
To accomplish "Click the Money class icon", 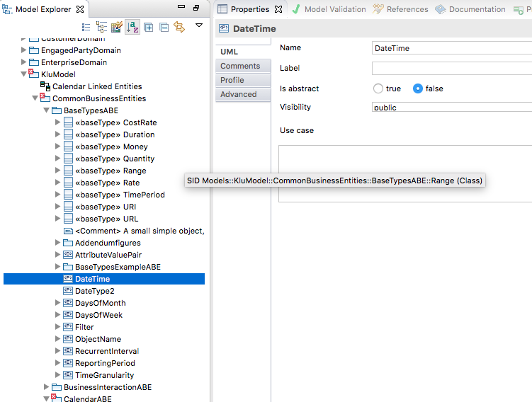I will pyautogui.click(x=68, y=147).
